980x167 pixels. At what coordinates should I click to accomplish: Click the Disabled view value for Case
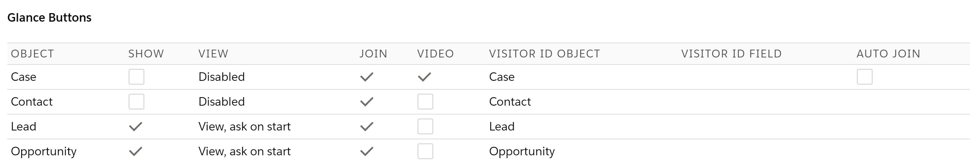coord(221,77)
